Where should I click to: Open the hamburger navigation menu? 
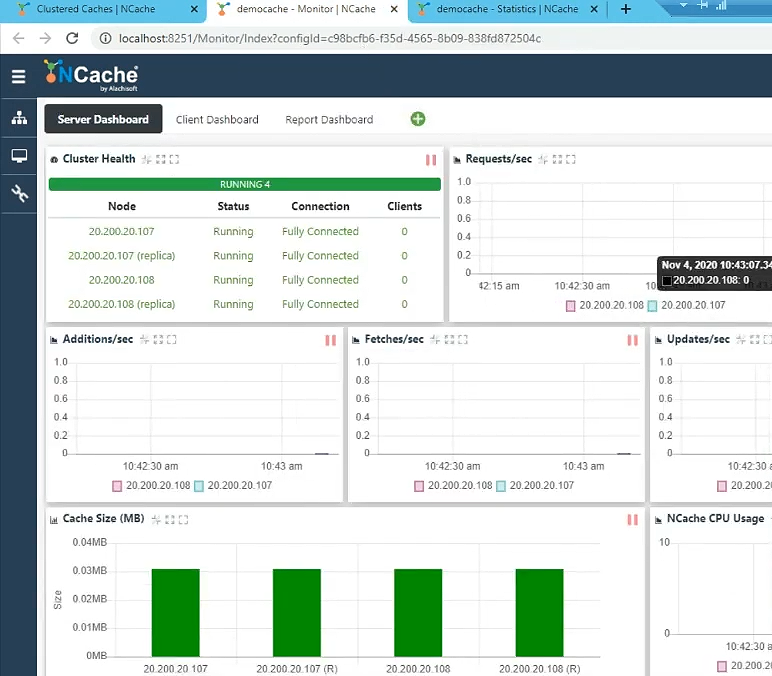(18, 76)
